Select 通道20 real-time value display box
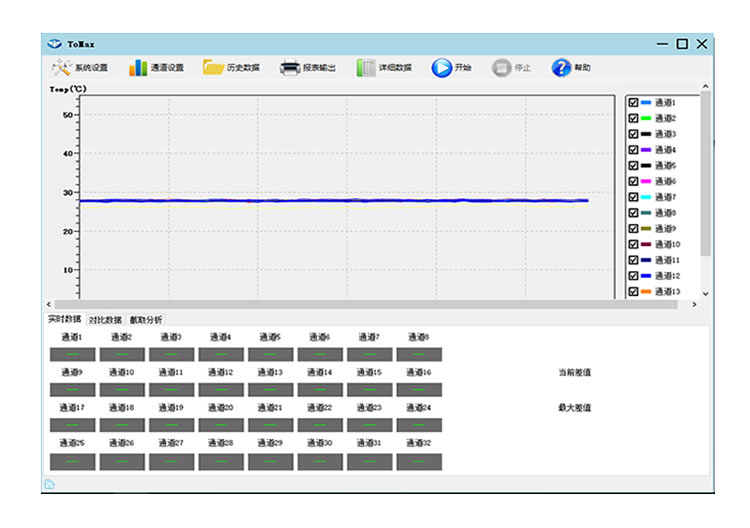The height and width of the screenshot is (528, 750). tap(221, 425)
